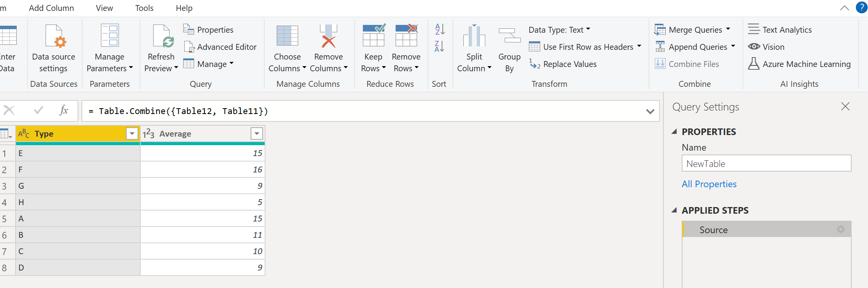Image resolution: width=868 pixels, height=288 pixels.
Task: Click Replace Values
Action: tap(563, 64)
